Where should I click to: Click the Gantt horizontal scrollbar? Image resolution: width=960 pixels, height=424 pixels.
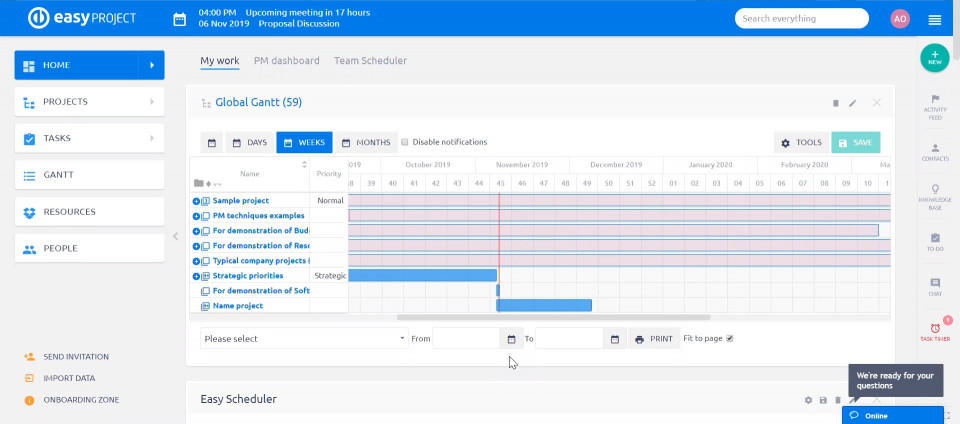click(553, 318)
